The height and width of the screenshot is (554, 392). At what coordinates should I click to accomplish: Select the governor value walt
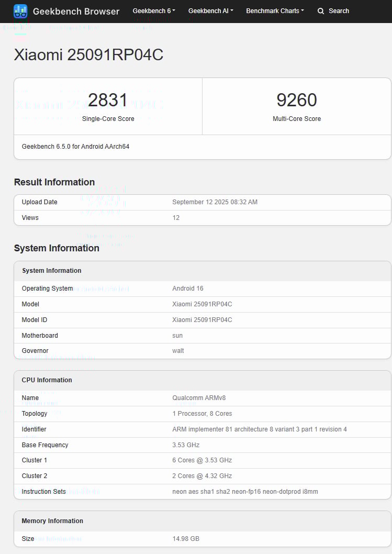coord(178,351)
